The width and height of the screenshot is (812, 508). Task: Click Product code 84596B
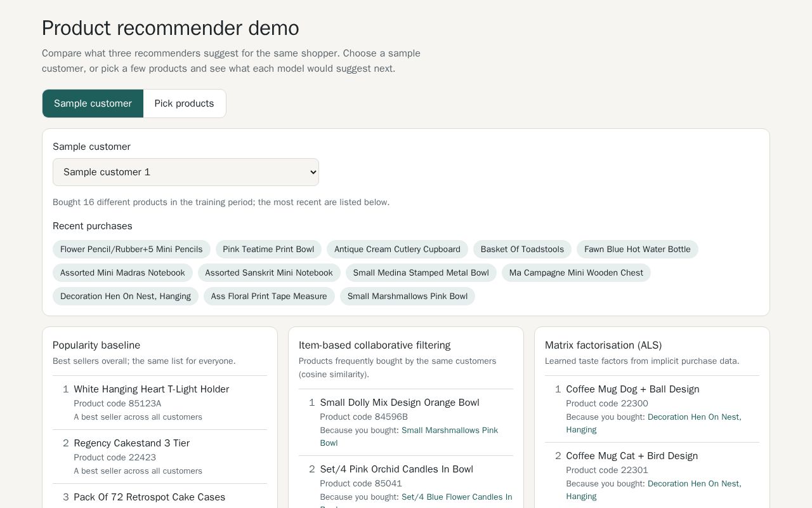(363, 417)
